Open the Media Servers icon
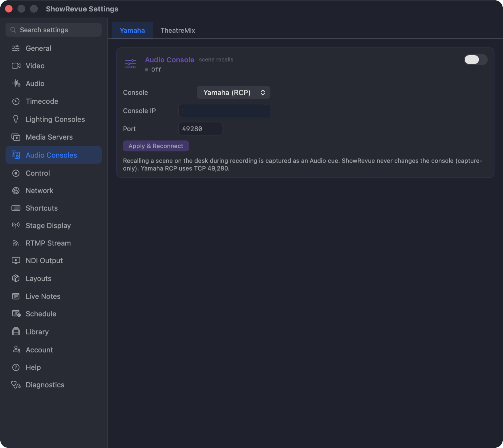The height and width of the screenshot is (448, 503). 16,137
